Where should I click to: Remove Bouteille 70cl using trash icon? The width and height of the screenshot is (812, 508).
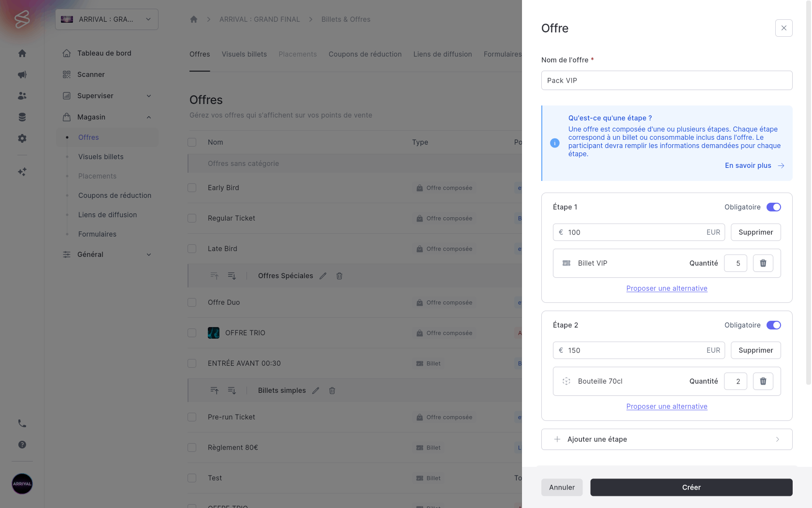(x=763, y=381)
